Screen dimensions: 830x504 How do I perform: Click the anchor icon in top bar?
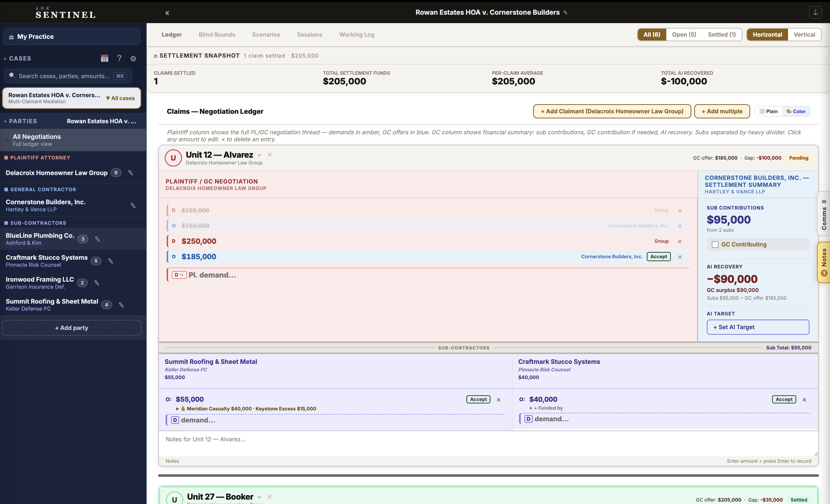pos(815,12)
